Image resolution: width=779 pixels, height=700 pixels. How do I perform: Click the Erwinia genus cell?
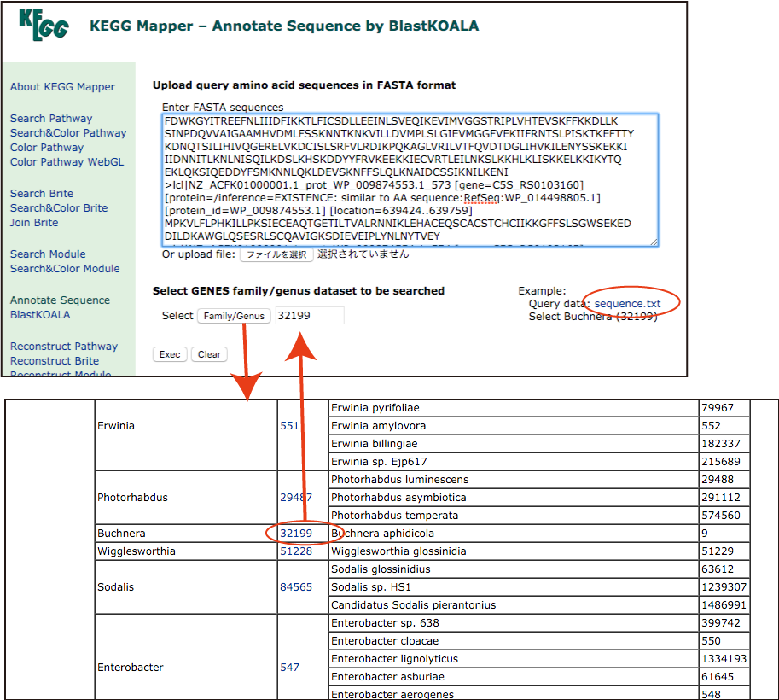(186, 435)
